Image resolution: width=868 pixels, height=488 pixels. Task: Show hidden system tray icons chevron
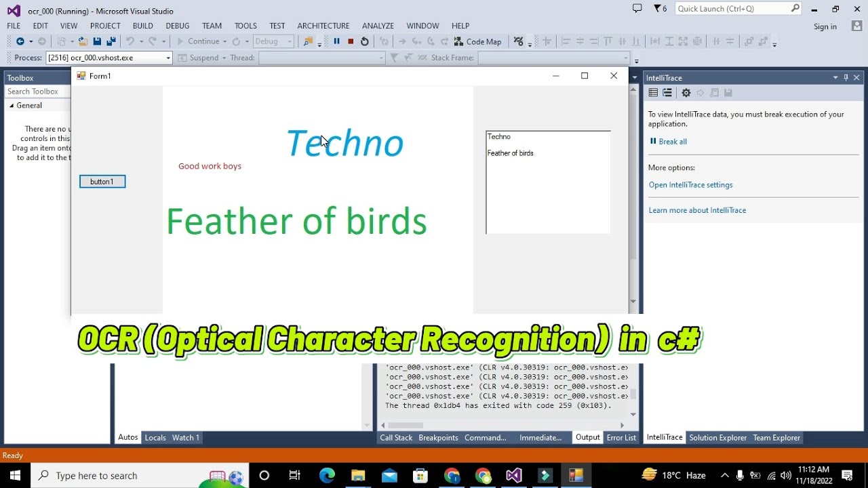point(724,475)
